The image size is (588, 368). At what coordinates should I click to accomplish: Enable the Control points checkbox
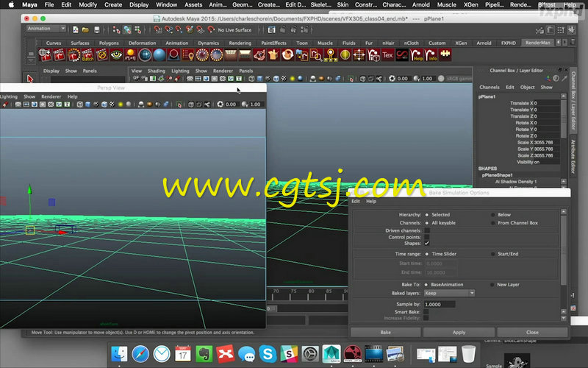pos(427,237)
